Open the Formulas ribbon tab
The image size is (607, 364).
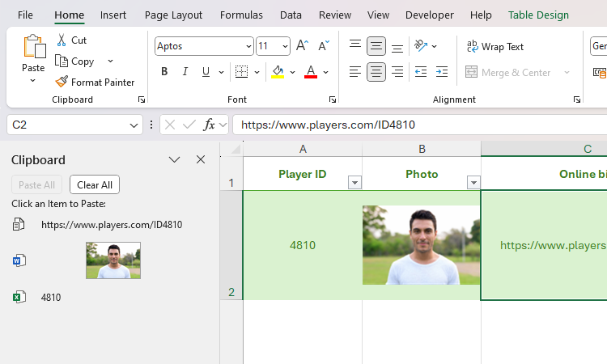(x=241, y=15)
